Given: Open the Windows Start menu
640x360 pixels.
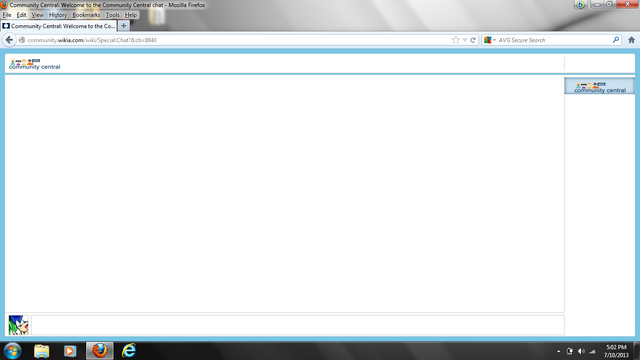Looking at the screenshot, I should [x=13, y=351].
